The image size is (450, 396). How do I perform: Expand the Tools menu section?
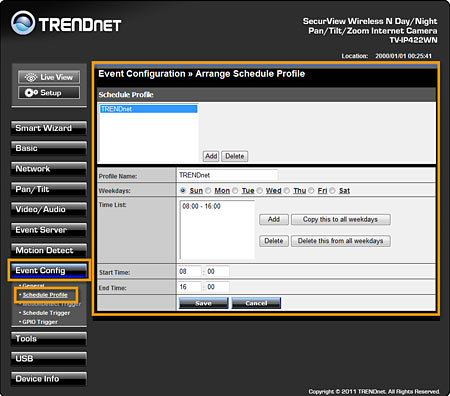49,339
